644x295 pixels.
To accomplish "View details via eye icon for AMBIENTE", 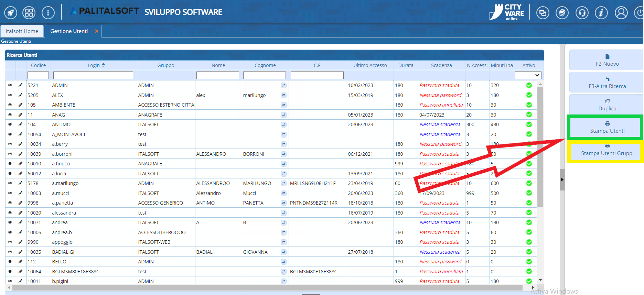I will [10, 105].
